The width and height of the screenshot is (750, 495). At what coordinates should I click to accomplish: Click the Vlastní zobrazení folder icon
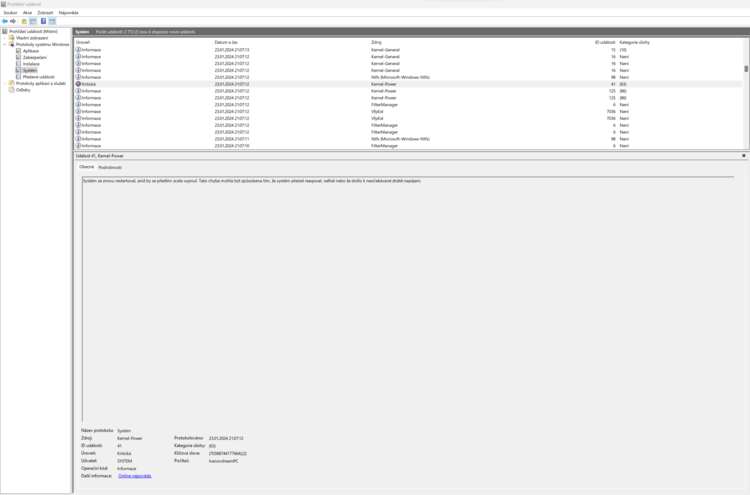[11, 38]
